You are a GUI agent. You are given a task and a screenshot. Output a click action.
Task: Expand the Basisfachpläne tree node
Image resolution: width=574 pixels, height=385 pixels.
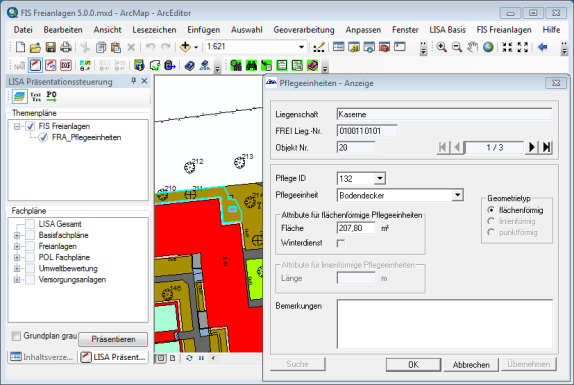coord(17,235)
